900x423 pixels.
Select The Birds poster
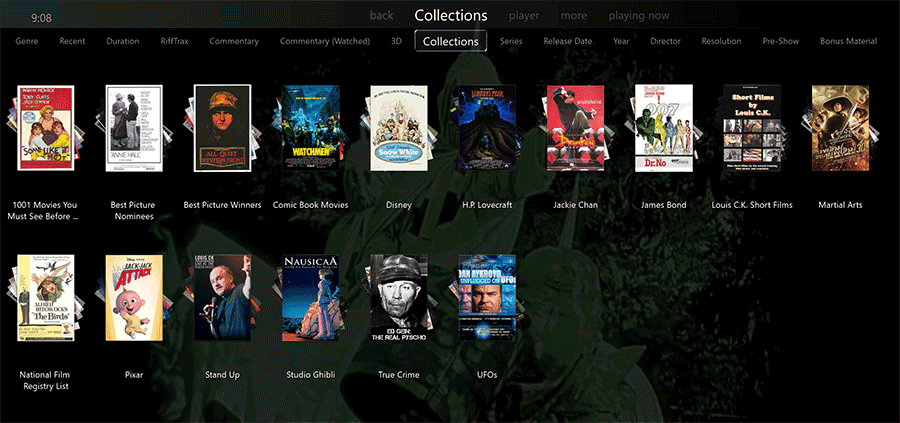46,298
